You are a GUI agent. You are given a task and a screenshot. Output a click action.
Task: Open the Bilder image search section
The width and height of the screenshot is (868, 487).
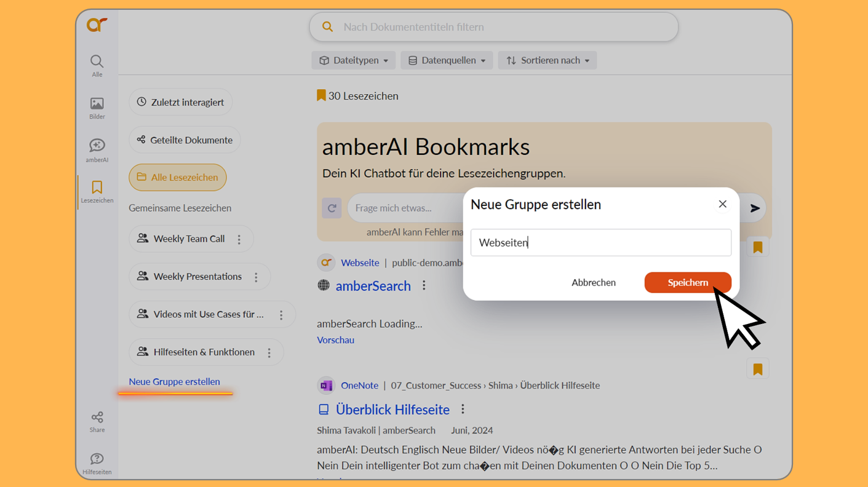tap(97, 108)
